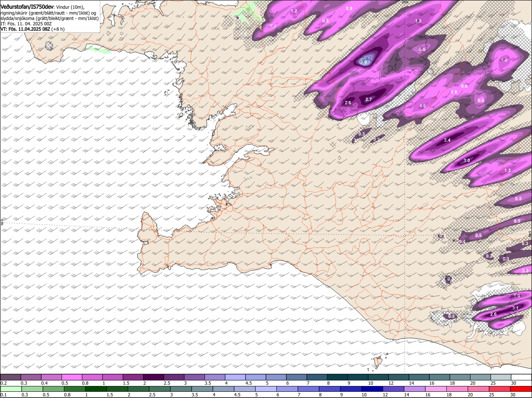The image size is (532, 398).
Task: Select dark purple snow-scale swatch labeled 2
Action: coord(153,377)
